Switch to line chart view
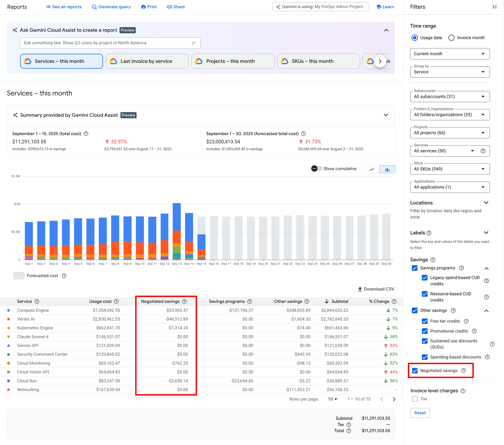Viewport: 504px width, 445px height. 371,169
